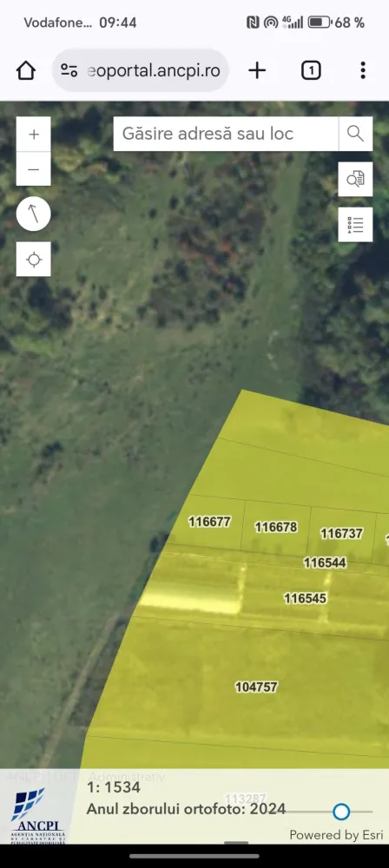Image resolution: width=389 pixels, height=868 pixels.
Task: Open the layer list legend panel
Action: coord(355,225)
